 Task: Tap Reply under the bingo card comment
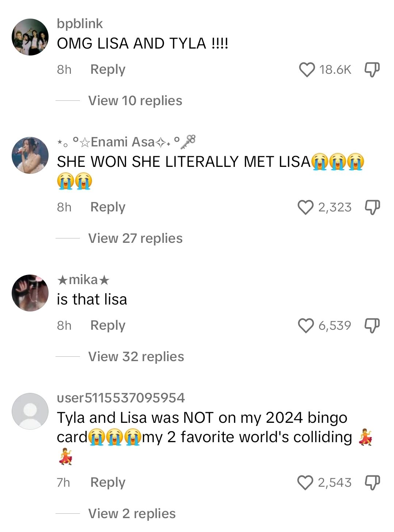click(x=107, y=482)
